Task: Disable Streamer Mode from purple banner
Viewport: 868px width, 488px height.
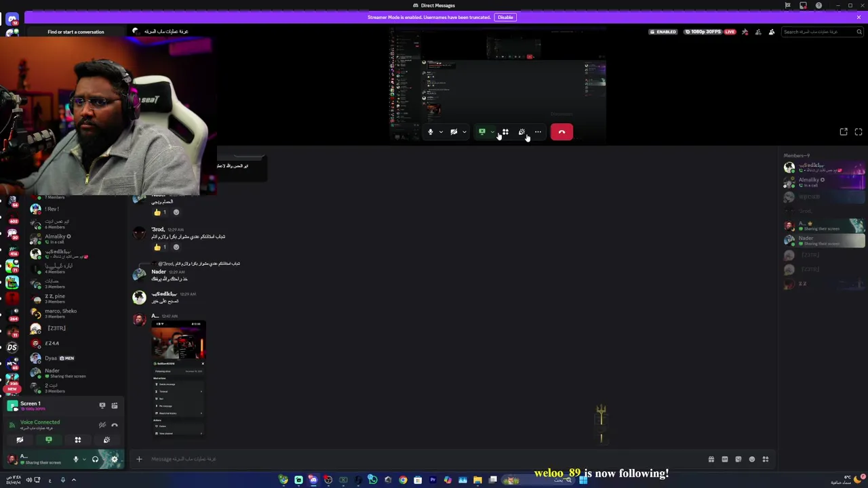Action: tap(505, 17)
